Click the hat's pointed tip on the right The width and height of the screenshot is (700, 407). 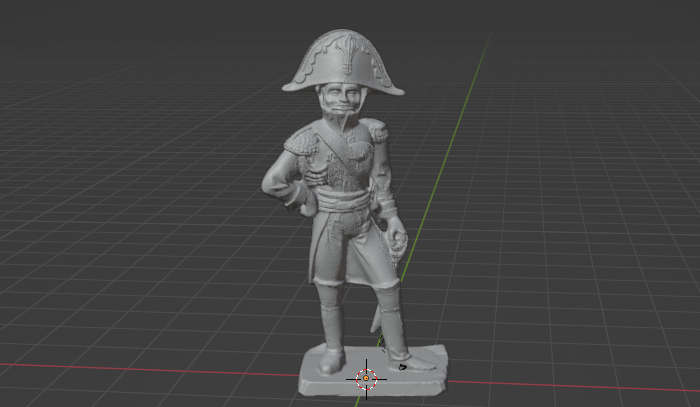(399, 92)
